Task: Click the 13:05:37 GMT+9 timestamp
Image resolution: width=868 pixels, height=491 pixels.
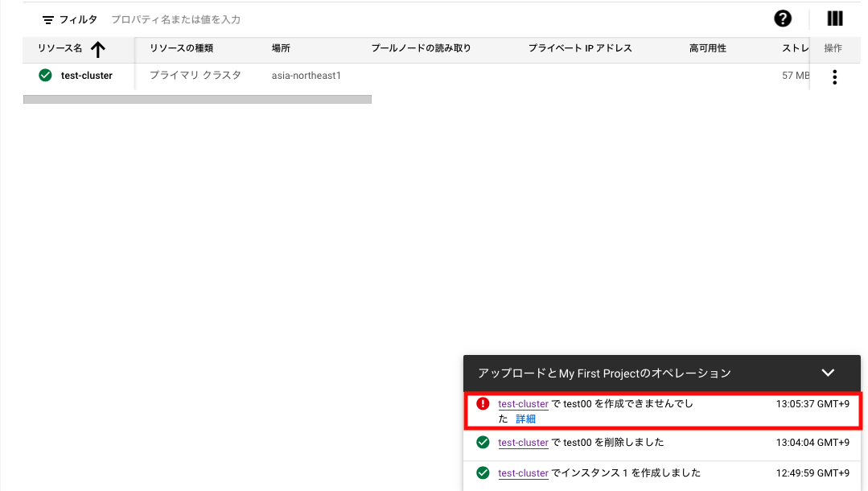Action: click(812, 404)
